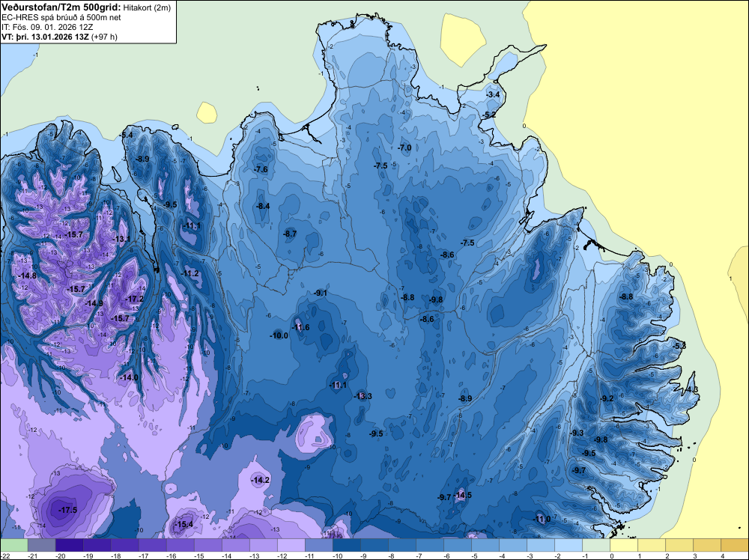Click the -3.4 temperature label
Image resolution: width=749 pixels, height=560 pixels.
pyautogui.click(x=493, y=94)
